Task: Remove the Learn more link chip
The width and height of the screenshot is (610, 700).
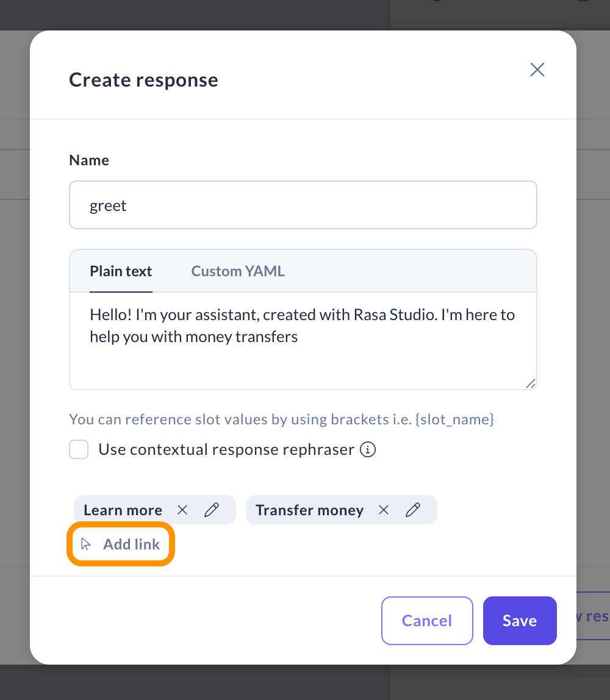Action: click(x=182, y=510)
